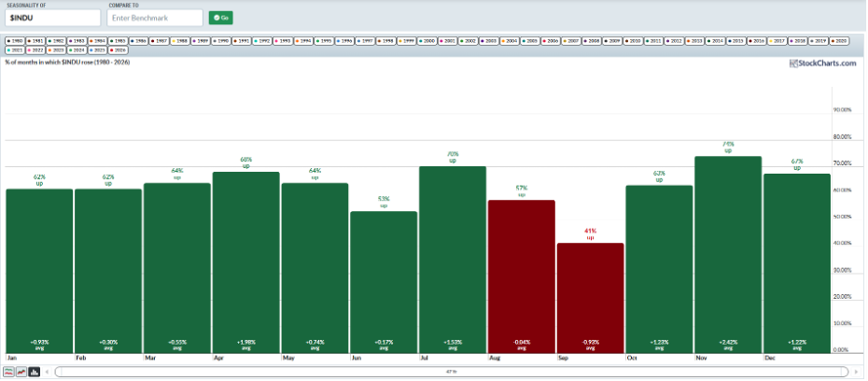The width and height of the screenshot is (868, 381).
Task: Toggle the 1998 year legend chip
Action: (385, 41)
